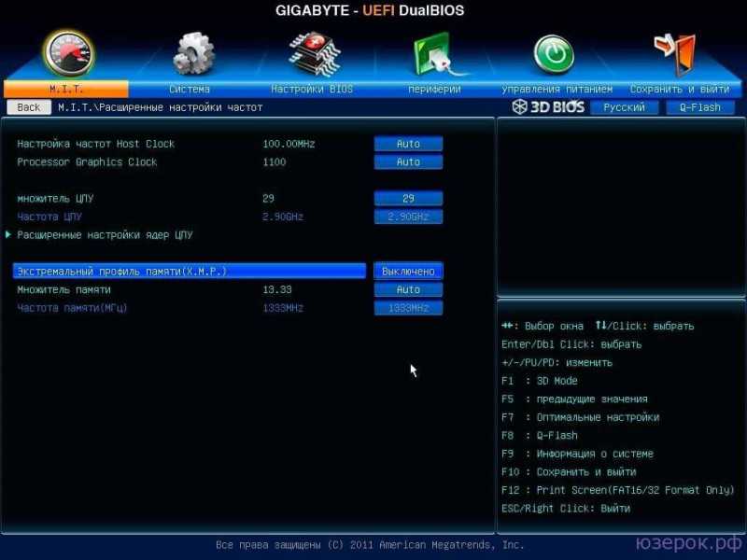747x560 pixels.
Task: Click the green power management icon
Action: 554,54
